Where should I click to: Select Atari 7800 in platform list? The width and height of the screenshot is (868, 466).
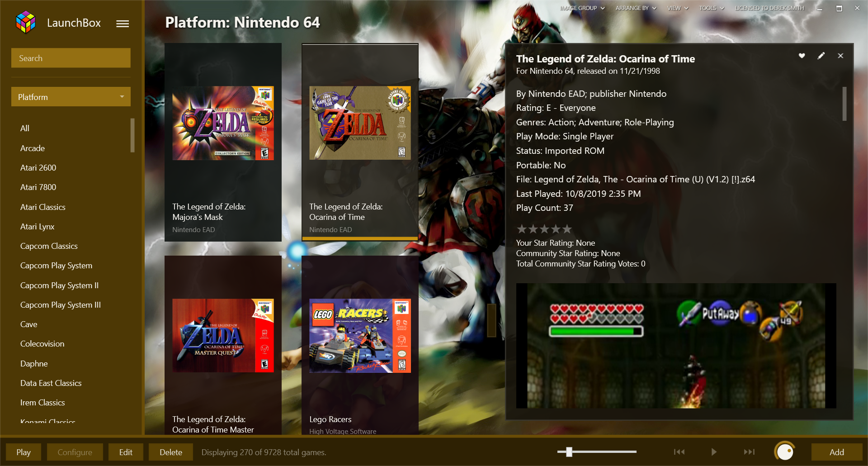click(x=38, y=187)
